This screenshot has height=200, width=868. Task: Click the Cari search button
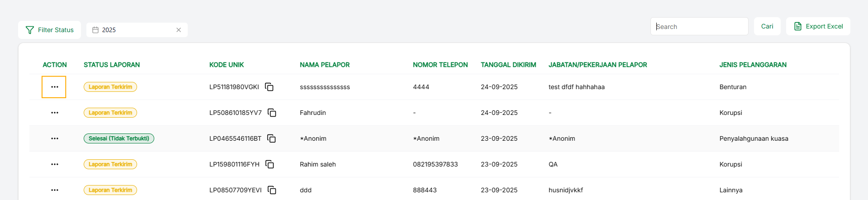pos(767,26)
